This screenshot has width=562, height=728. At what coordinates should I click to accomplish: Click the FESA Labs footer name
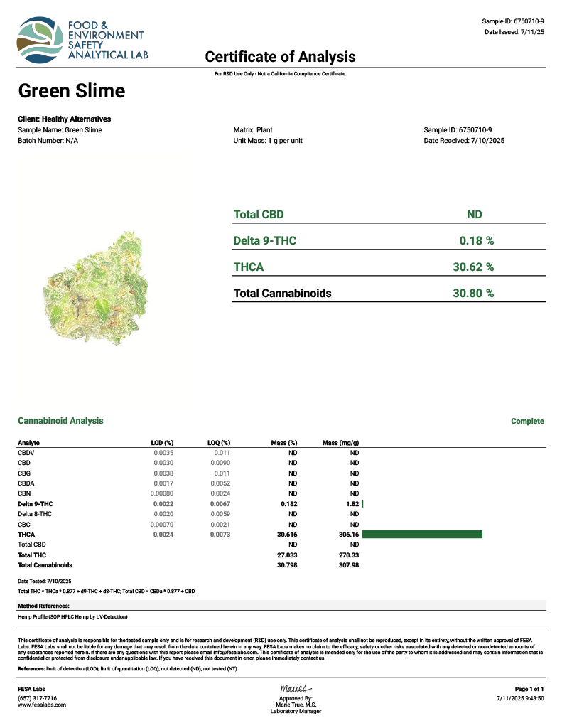31,690
